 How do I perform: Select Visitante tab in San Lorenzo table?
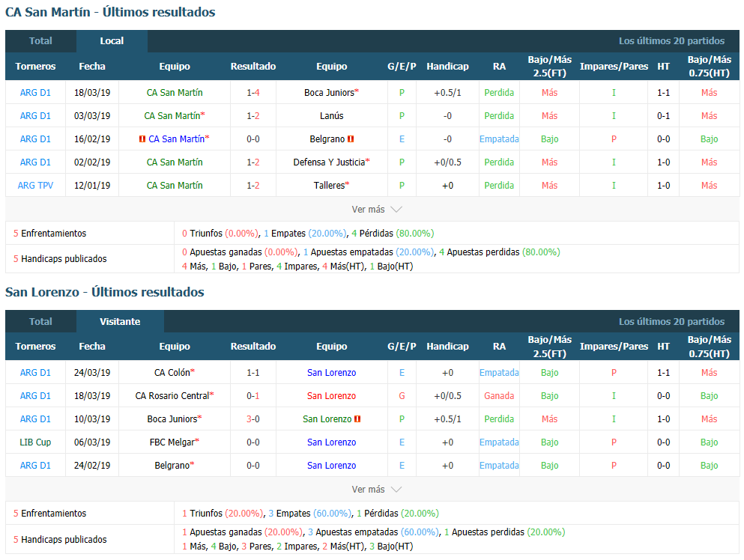click(x=120, y=321)
